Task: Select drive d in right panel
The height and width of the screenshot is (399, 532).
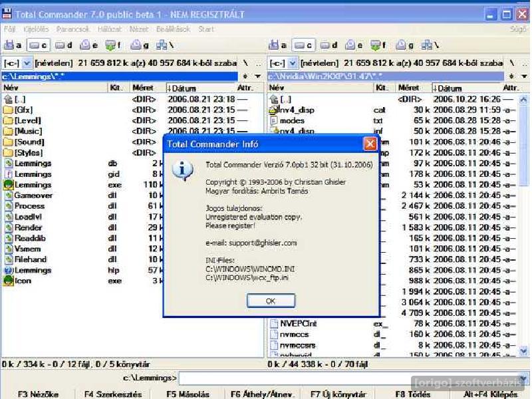Action: tap(329, 45)
